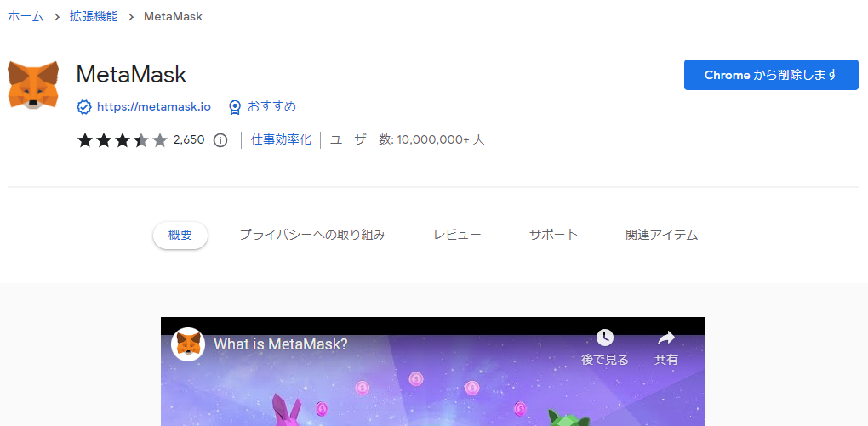The height and width of the screenshot is (426, 868).
Task: Click the MetaMask fox logo icon
Action: point(33,85)
